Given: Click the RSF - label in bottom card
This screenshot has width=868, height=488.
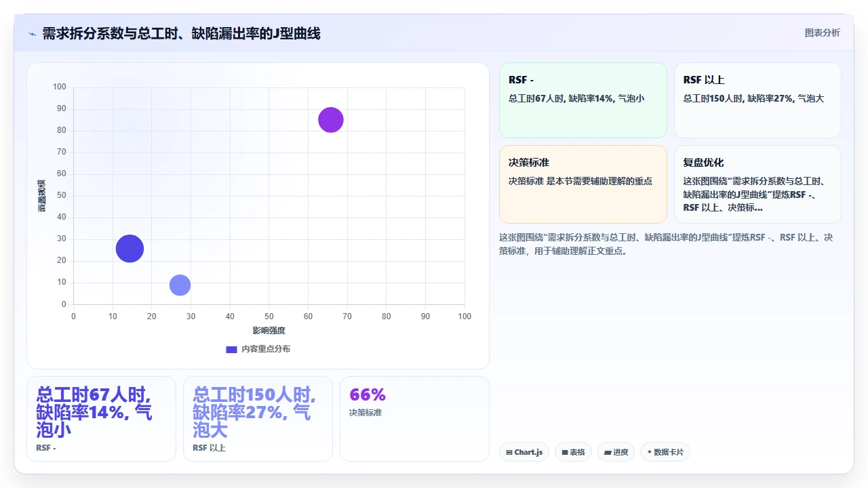Looking at the screenshot, I should click(46, 448).
